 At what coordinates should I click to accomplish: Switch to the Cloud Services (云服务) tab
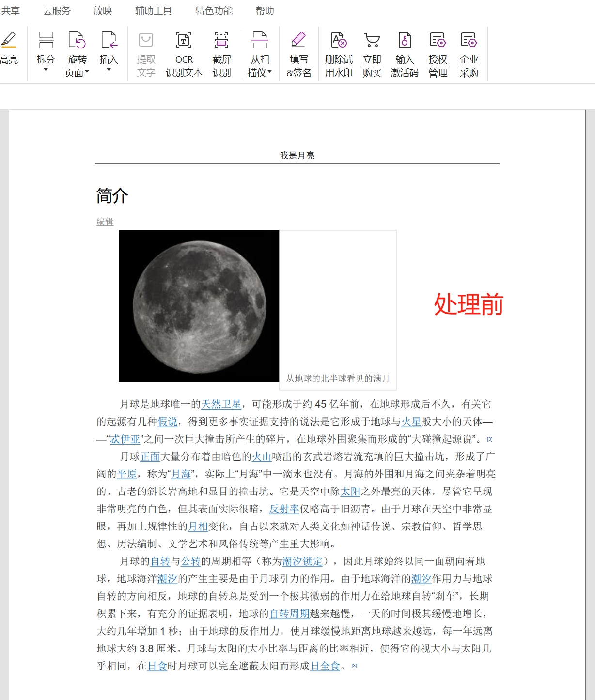[55, 11]
